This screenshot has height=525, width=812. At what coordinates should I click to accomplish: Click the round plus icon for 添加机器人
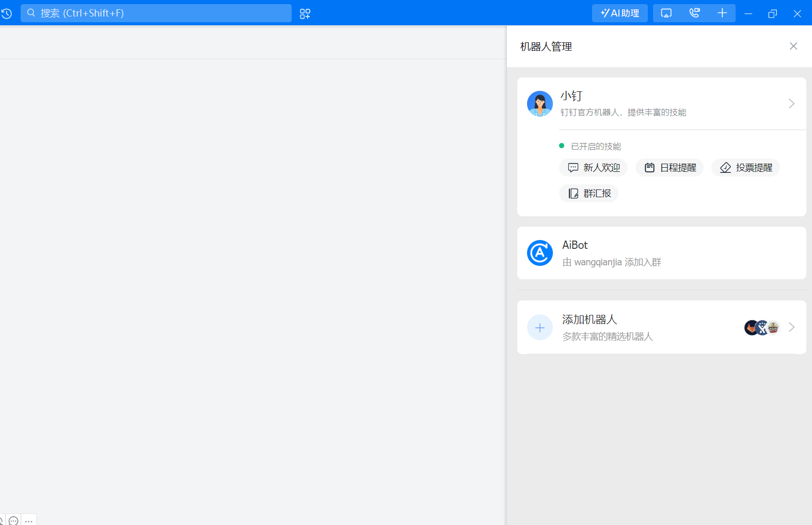coord(540,328)
